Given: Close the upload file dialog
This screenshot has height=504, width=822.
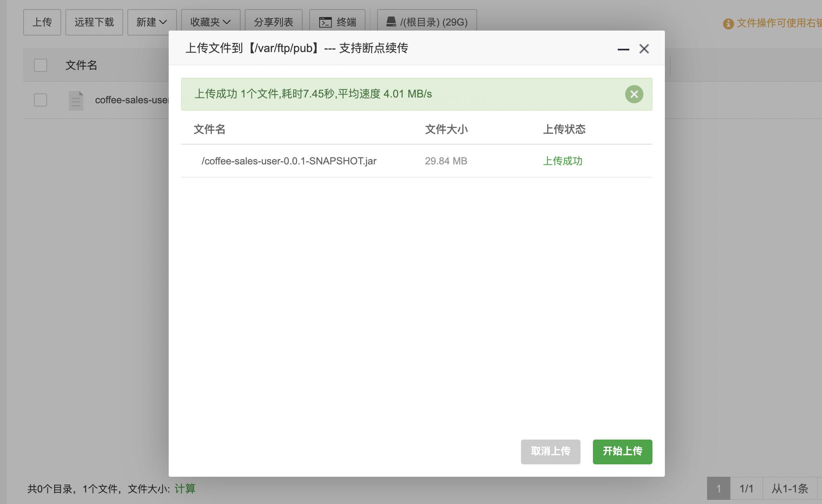Looking at the screenshot, I should pos(644,49).
